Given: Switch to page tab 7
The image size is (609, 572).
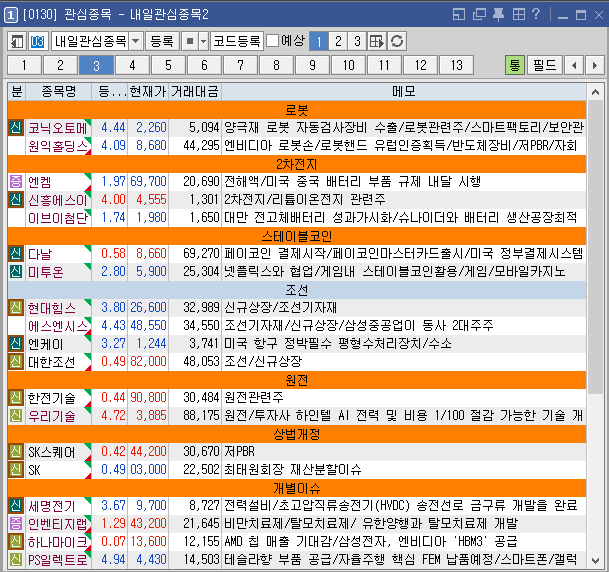Looking at the screenshot, I should tap(240, 65).
